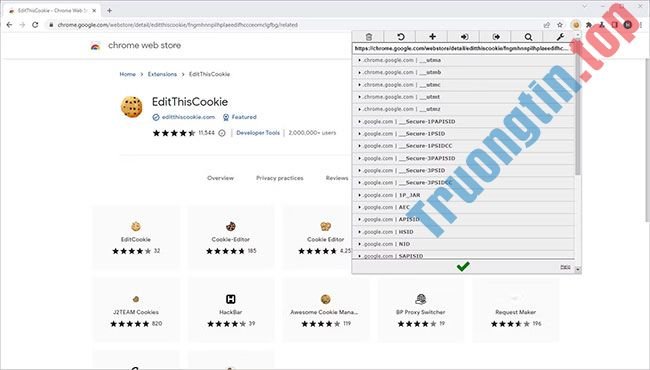Expand the __Secure-3PAPISID cookie row
The image size is (650, 370).
(464, 158)
